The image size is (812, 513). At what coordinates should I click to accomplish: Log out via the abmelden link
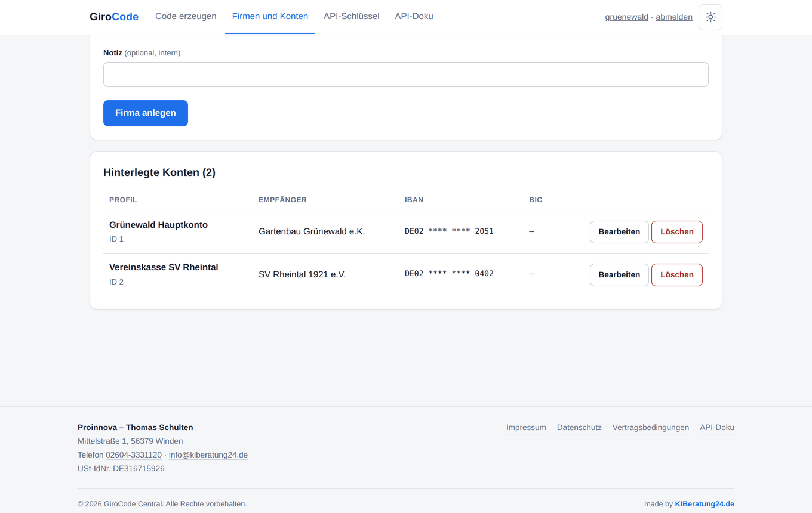point(674,17)
